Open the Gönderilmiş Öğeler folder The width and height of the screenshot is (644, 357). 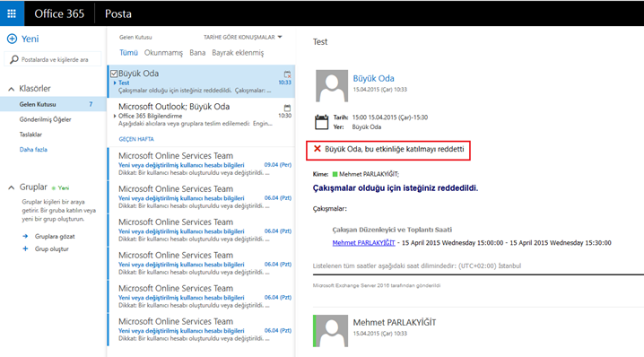click(x=45, y=119)
